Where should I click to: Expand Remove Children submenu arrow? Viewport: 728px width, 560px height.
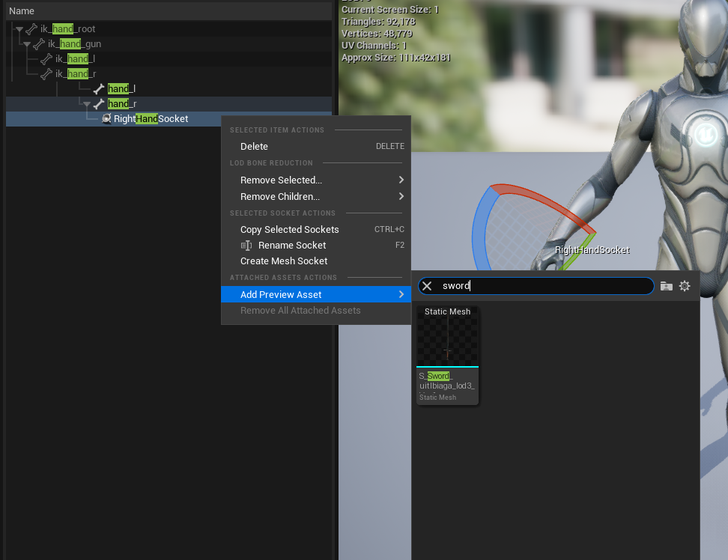tap(401, 196)
